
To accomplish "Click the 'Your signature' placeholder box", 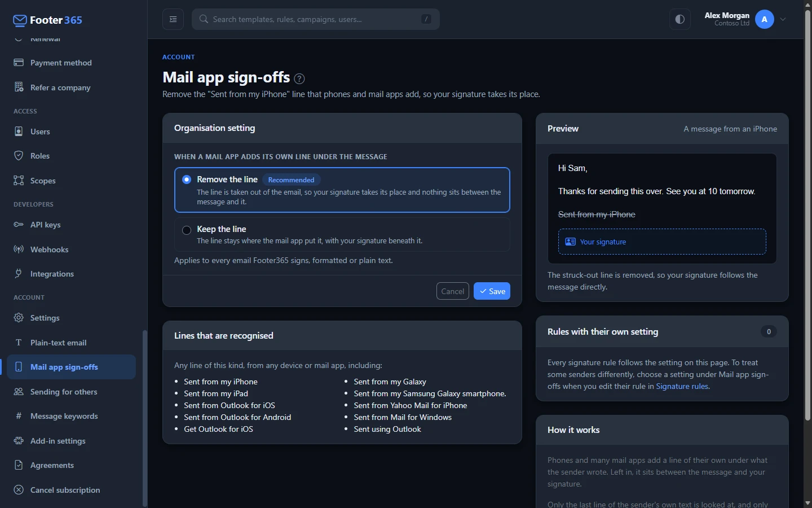I will pos(662,242).
